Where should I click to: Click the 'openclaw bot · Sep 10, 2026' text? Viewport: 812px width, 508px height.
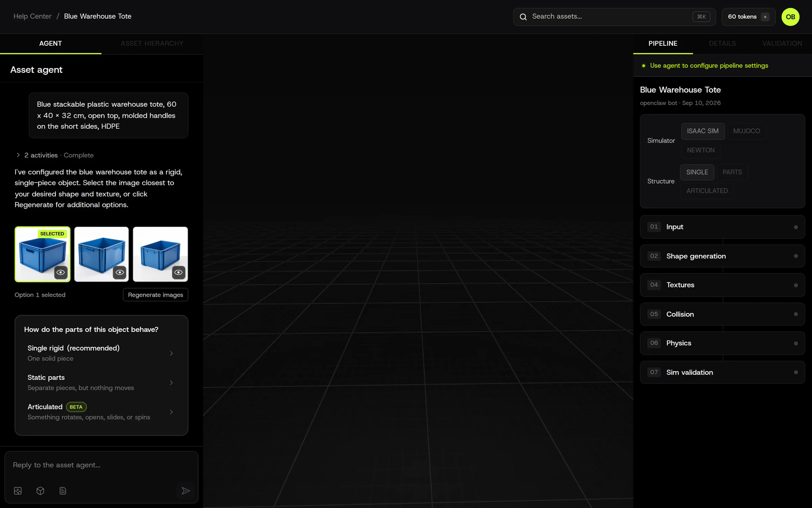[x=680, y=103]
